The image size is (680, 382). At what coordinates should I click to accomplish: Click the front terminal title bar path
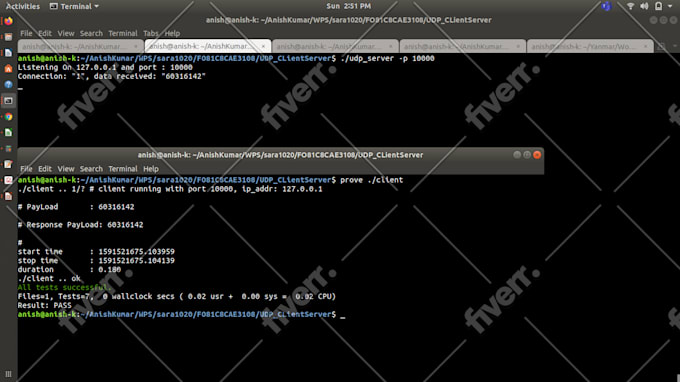coord(280,155)
